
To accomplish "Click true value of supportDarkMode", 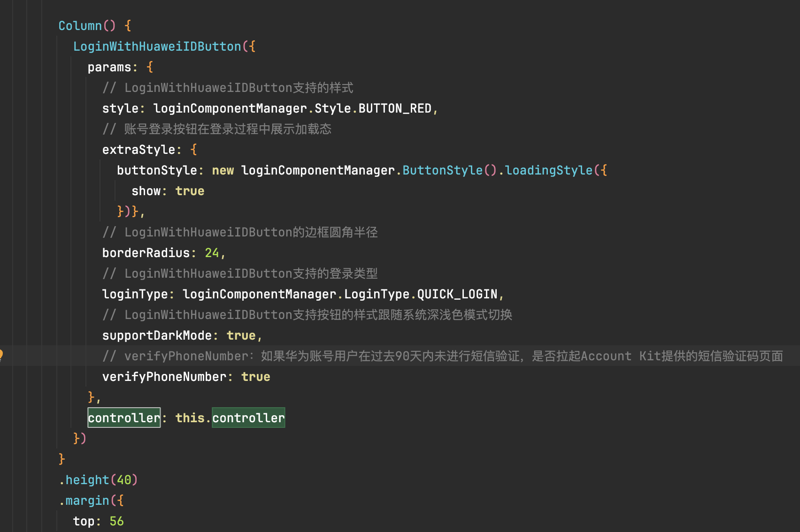I will [x=241, y=335].
